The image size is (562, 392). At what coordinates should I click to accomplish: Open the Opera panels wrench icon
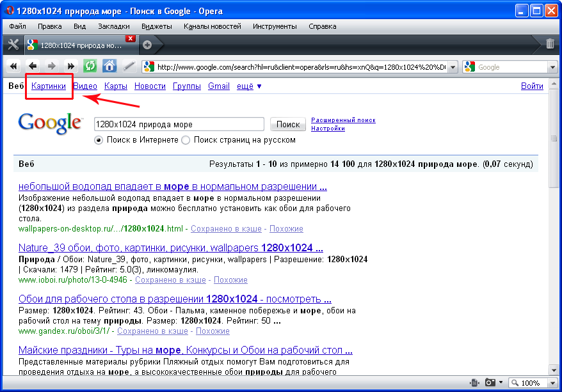[x=13, y=45]
